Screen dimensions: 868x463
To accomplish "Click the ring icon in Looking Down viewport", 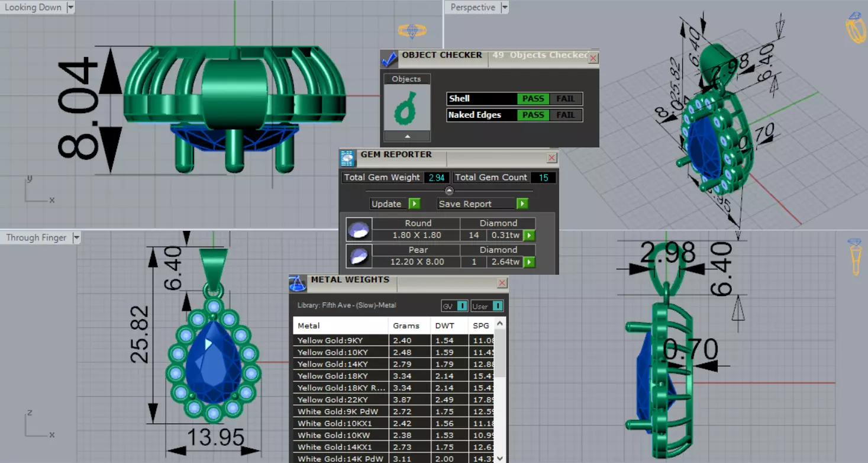I will coord(412,30).
